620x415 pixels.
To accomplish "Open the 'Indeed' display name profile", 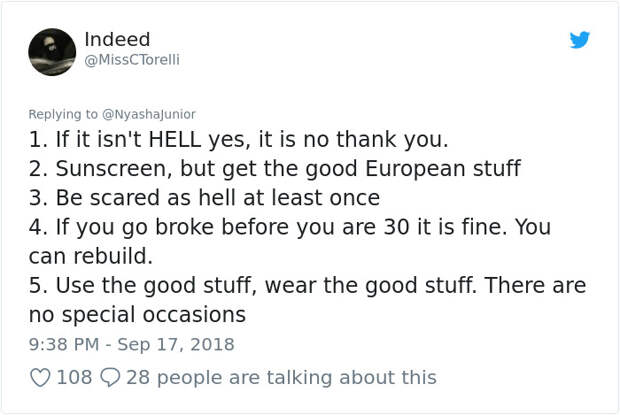I will point(117,39).
